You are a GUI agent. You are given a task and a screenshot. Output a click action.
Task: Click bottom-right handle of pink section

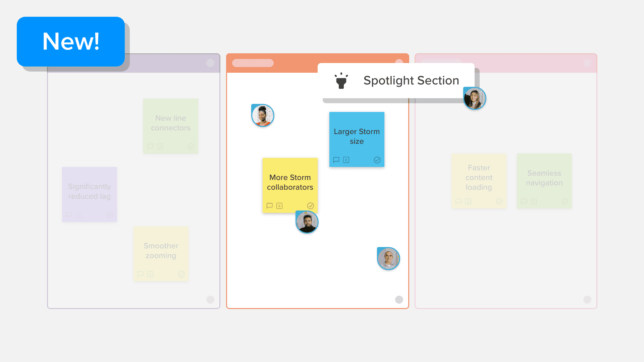click(x=587, y=300)
